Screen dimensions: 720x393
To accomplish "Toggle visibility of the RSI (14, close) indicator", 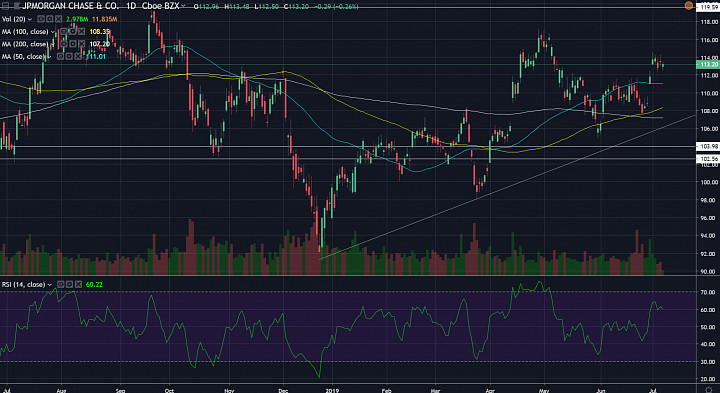I will coord(60,285).
